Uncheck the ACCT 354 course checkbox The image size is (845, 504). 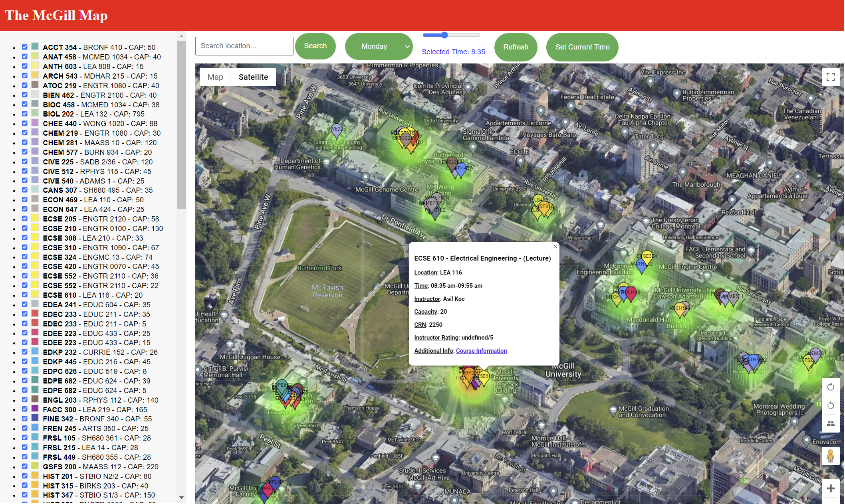25,47
